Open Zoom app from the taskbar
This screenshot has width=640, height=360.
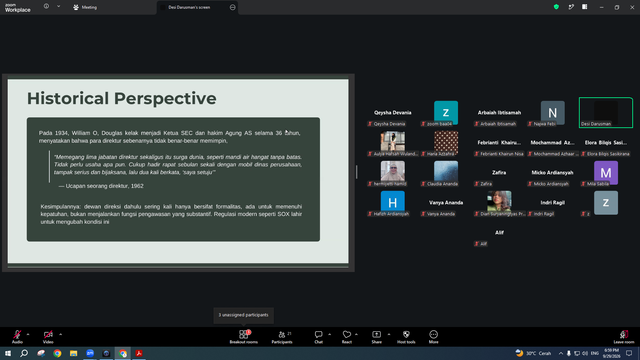pos(90,353)
